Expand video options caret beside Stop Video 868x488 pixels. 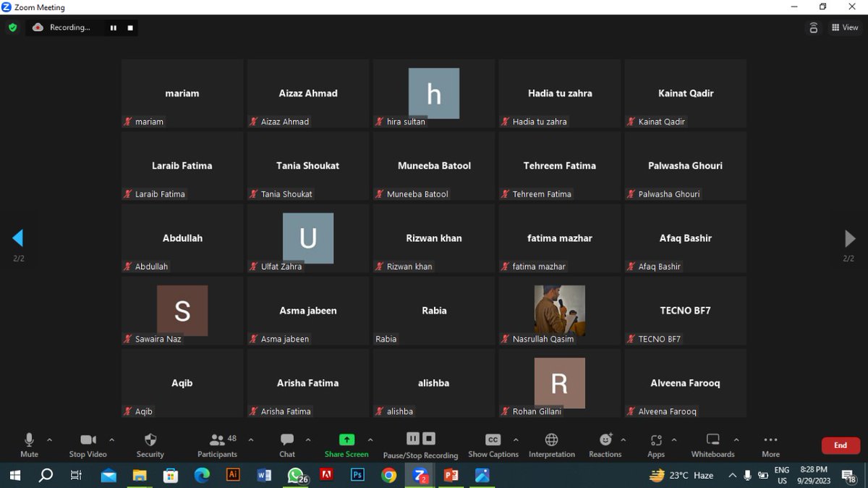pyautogui.click(x=111, y=439)
